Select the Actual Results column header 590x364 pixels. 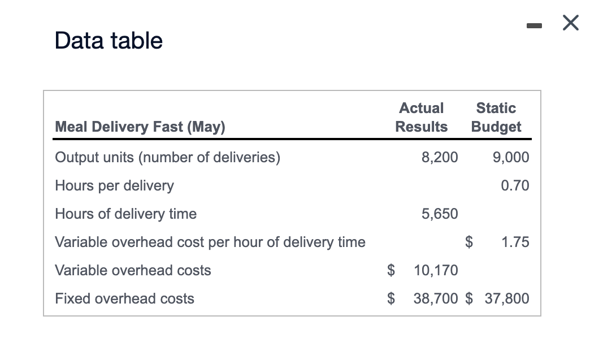tap(422, 117)
